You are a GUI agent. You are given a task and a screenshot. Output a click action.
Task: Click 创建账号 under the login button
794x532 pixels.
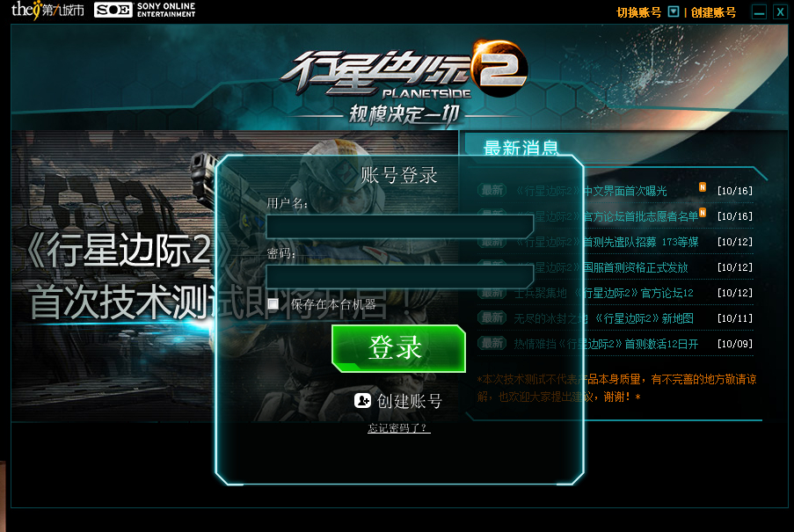coord(409,401)
